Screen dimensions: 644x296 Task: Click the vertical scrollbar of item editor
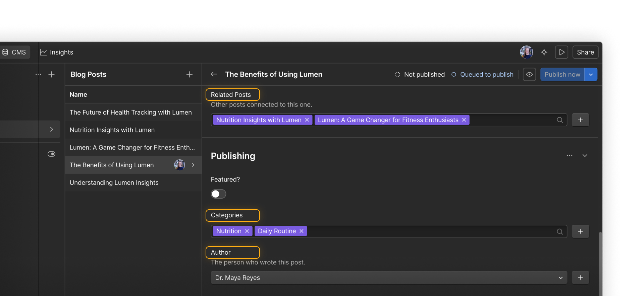click(600, 264)
